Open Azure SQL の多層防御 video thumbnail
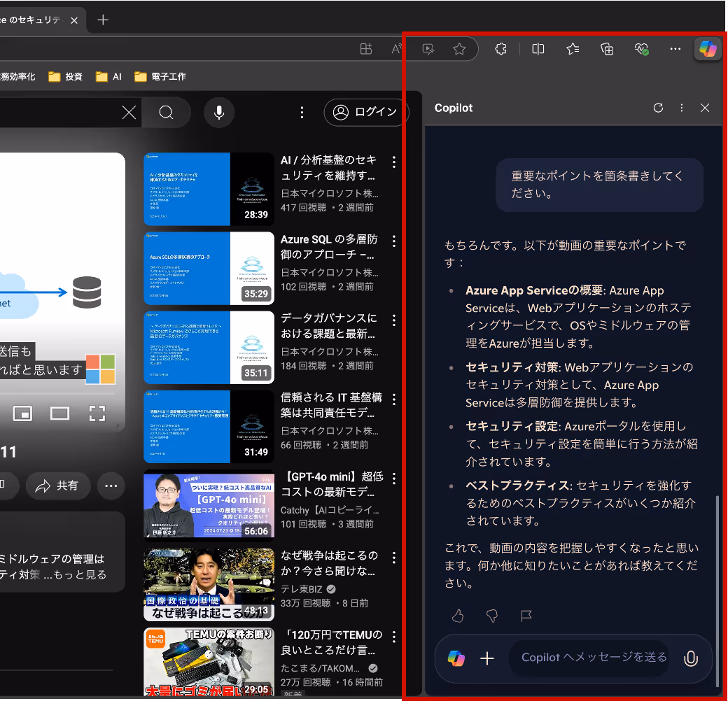This screenshot has width=728, height=701. [x=209, y=268]
